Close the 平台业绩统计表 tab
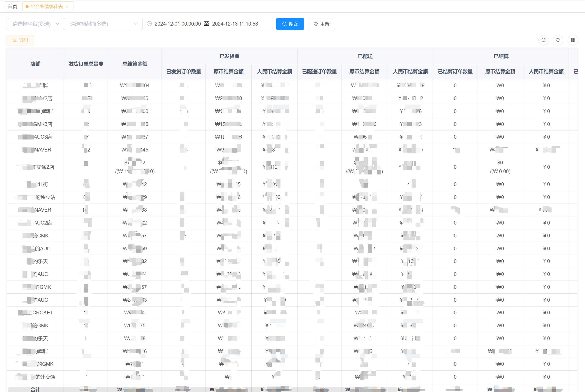Image resolution: width=585 pixels, height=392 pixels. pos(67,7)
